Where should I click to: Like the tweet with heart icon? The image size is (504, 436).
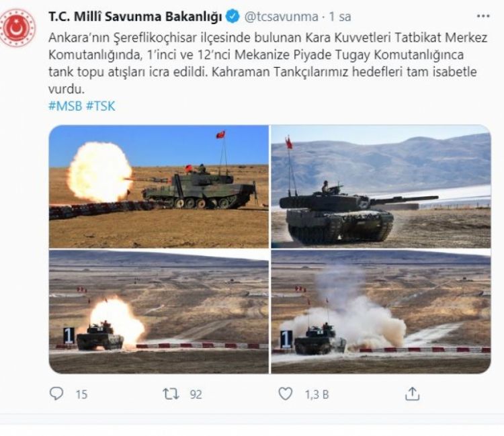(x=285, y=394)
